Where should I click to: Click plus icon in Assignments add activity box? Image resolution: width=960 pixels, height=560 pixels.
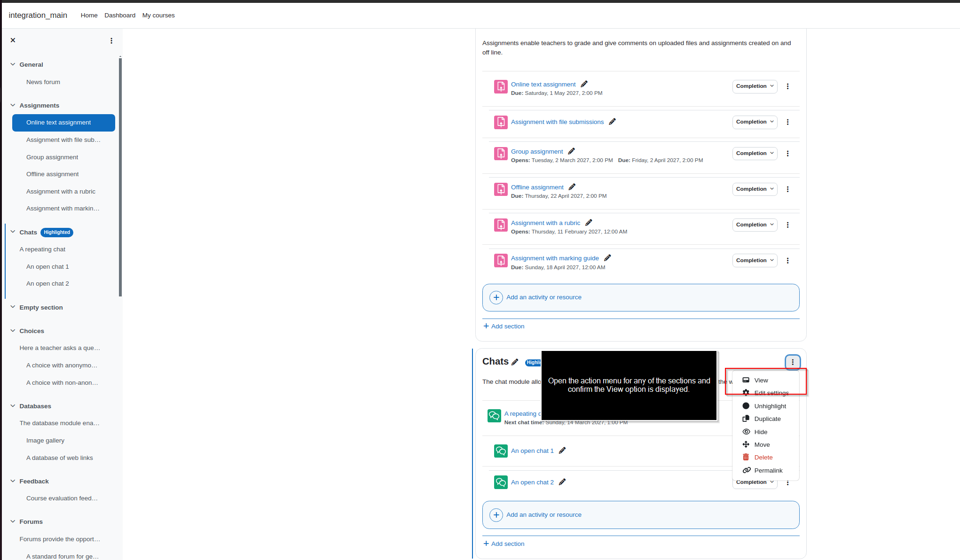pos(496,297)
